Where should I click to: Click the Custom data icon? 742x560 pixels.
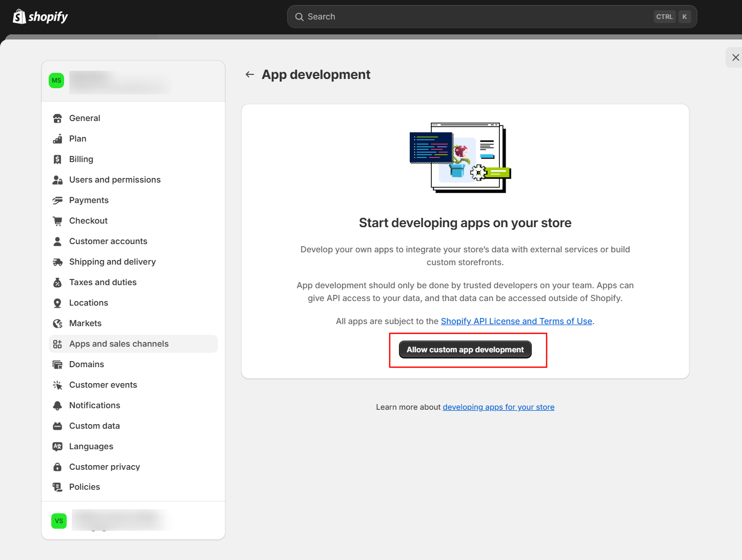click(57, 426)
